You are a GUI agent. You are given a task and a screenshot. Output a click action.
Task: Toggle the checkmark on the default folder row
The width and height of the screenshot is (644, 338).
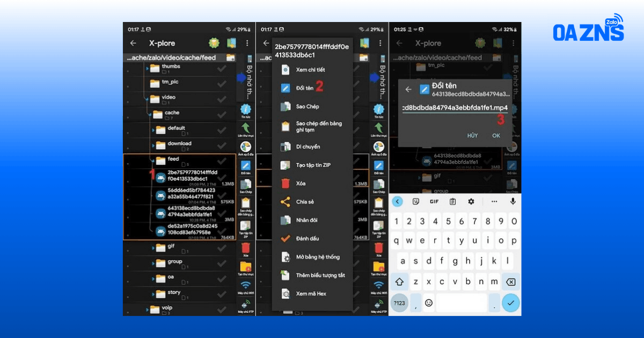[x=222, y=130]
